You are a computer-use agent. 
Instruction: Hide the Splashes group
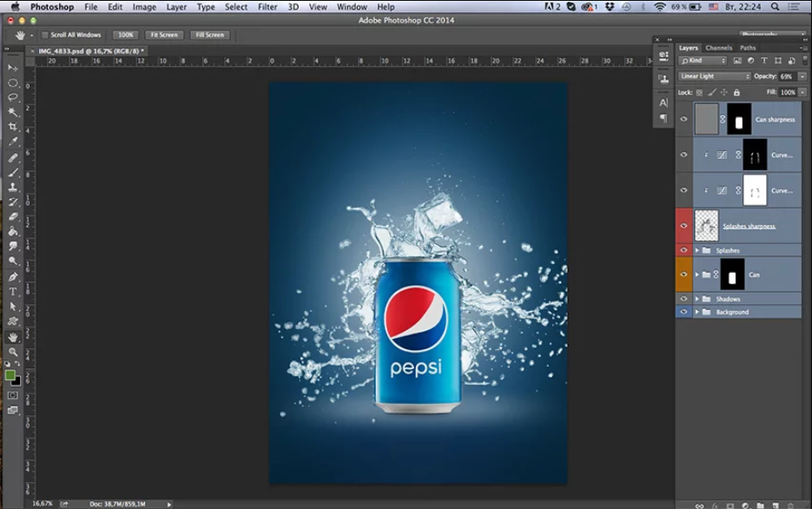(683, 250)
